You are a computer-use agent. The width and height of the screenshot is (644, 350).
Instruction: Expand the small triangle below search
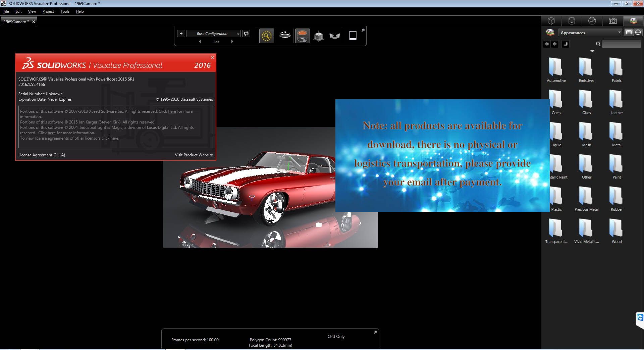[592, 51]
